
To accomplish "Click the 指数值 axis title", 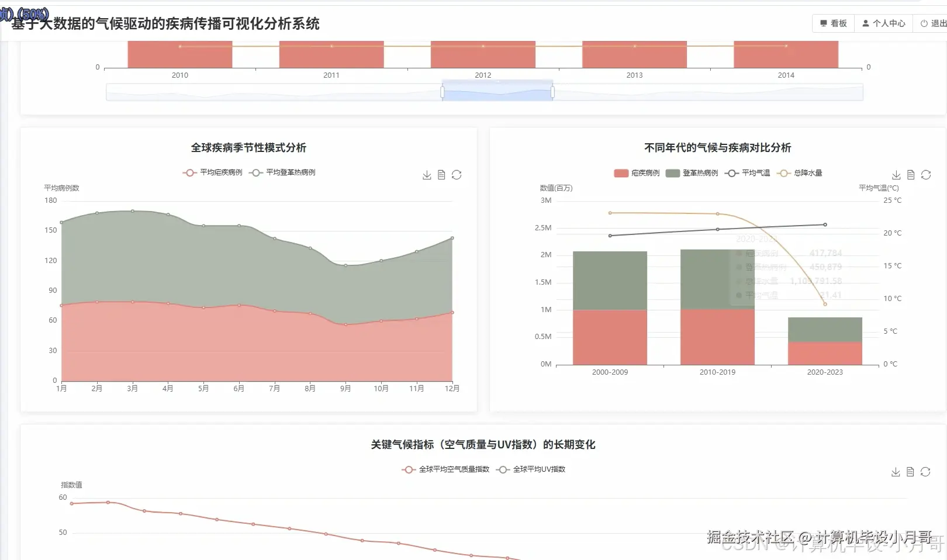I will (71, 485).
